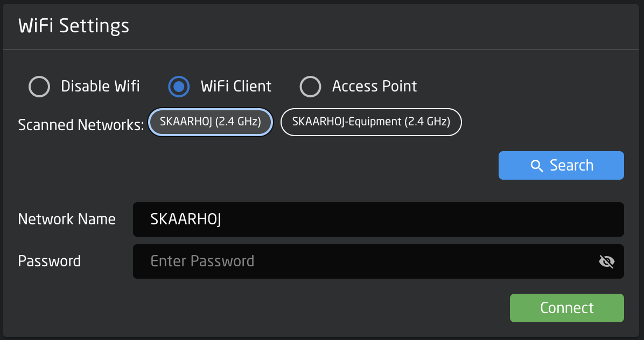The width and height of the screenshot is (644, 340).
Task: Focus the Enter Password input field
Action: point(378,261)
